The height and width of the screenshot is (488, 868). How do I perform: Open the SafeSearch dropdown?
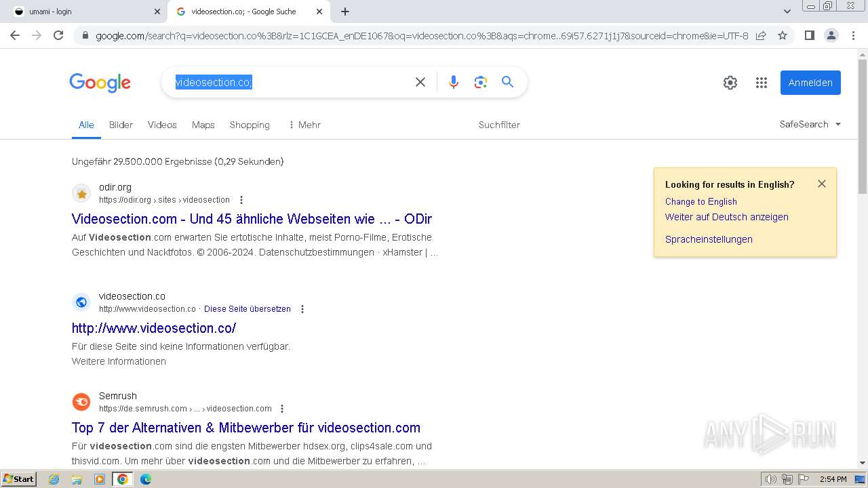810,124
